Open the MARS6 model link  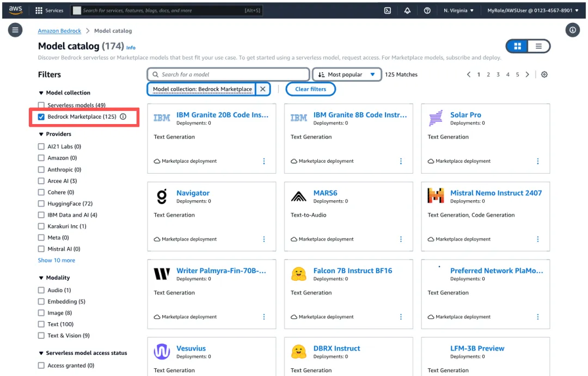point(325,193)
